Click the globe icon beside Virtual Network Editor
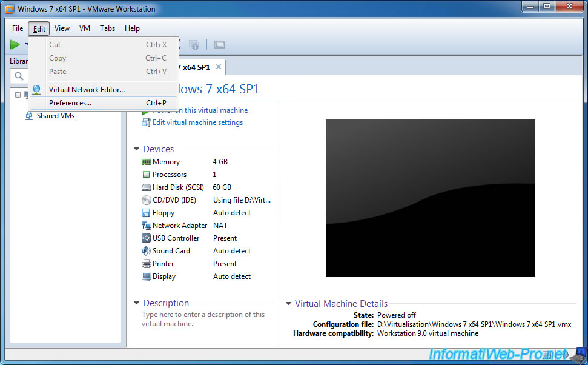The width and height of the screenshot is (588, 365). (x=36, y=89)
